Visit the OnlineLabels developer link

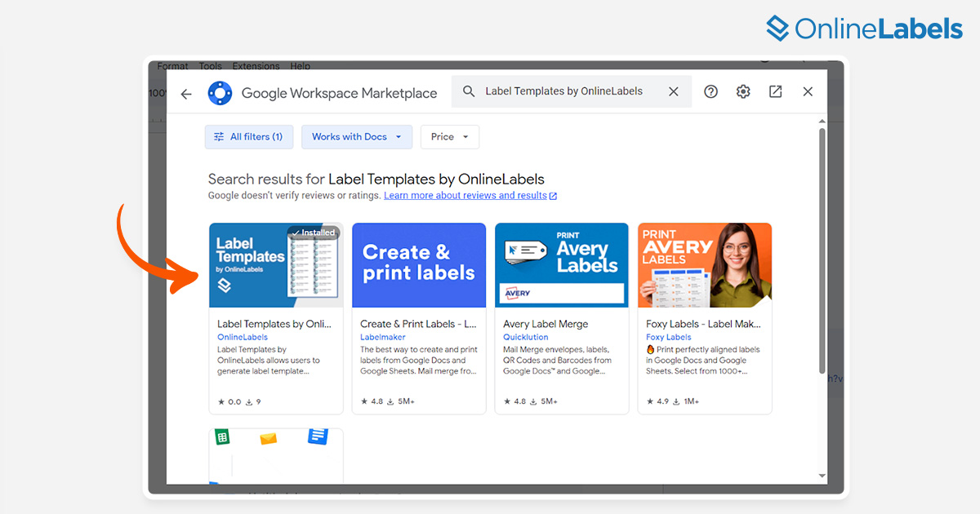243,337
